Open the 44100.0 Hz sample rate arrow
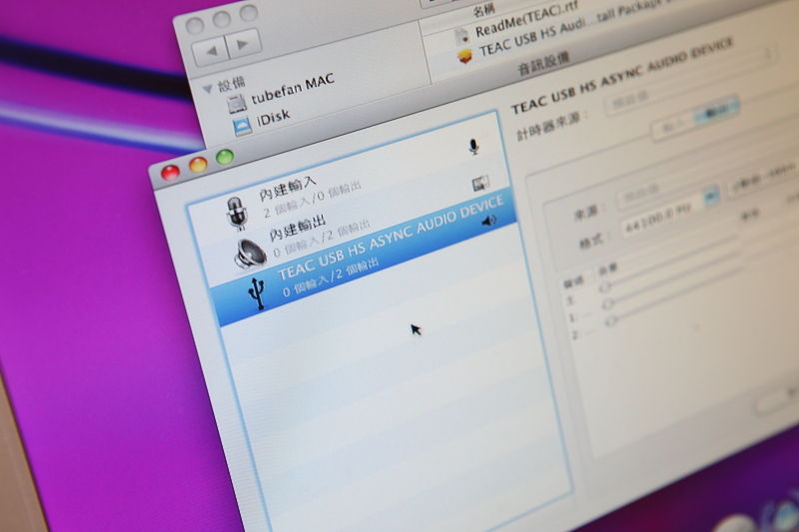The image size is (799, 532). 711,195
